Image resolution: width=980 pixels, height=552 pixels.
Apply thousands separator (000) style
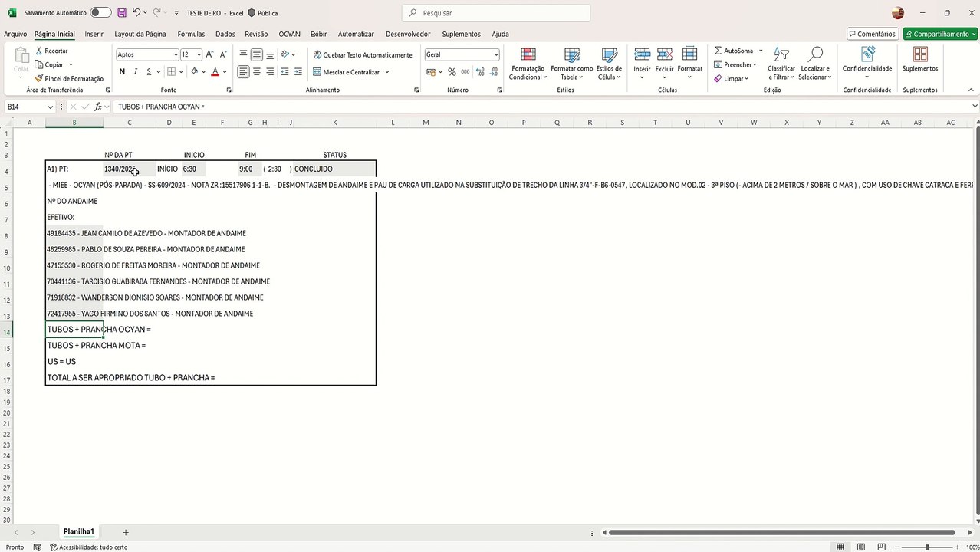tap(465, 71)
